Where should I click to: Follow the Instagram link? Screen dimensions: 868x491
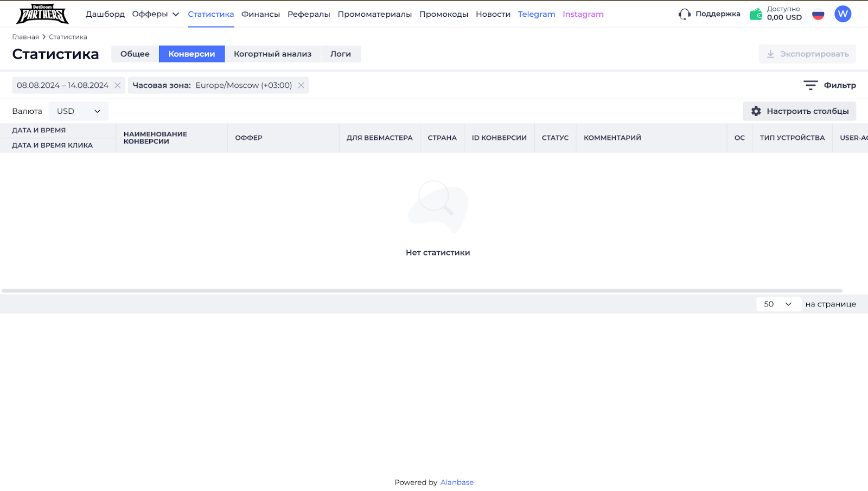pyautogui.click(x=583, y=14)
